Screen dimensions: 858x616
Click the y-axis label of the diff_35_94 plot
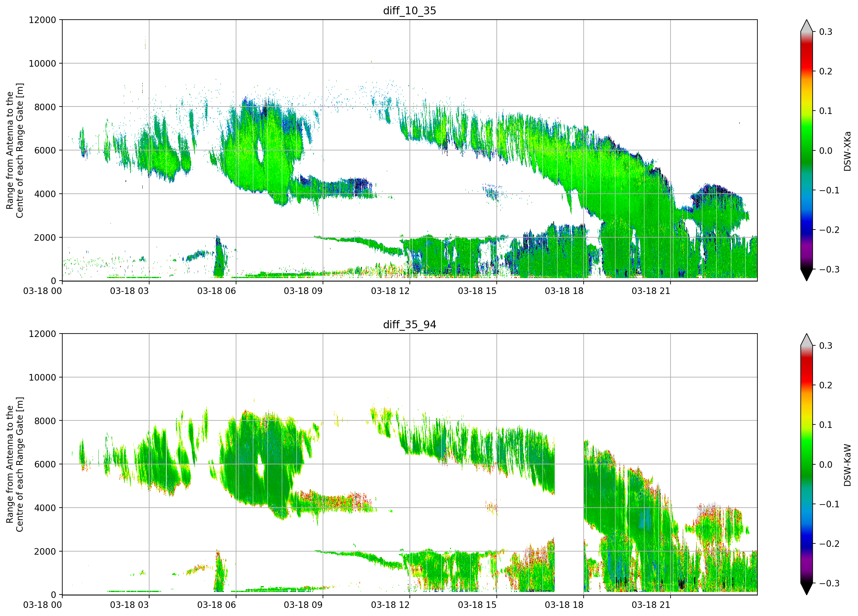(15, 464)
